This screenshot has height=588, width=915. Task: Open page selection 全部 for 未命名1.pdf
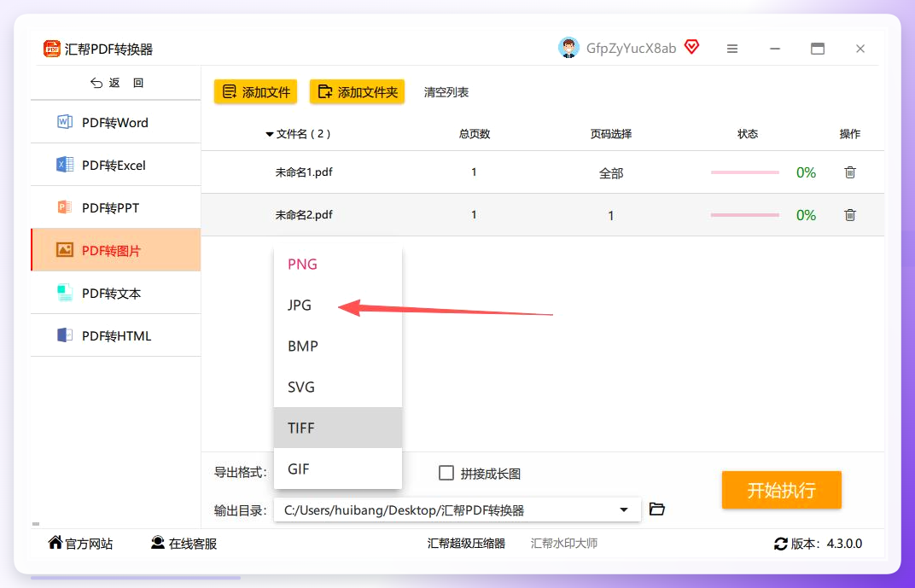point(611,173)
